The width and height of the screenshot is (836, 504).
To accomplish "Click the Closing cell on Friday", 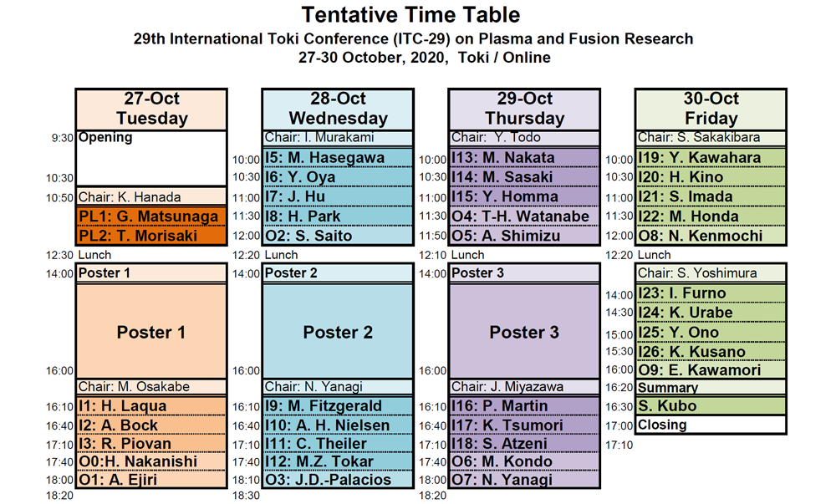I will (x=711, y=425).
